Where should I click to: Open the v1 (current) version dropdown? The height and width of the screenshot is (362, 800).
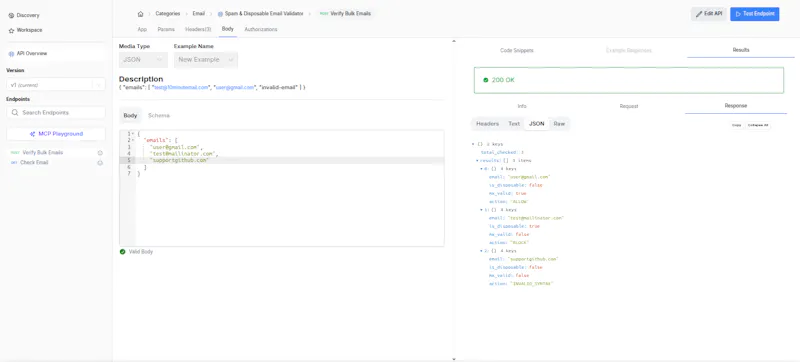[x=56, y=85]
